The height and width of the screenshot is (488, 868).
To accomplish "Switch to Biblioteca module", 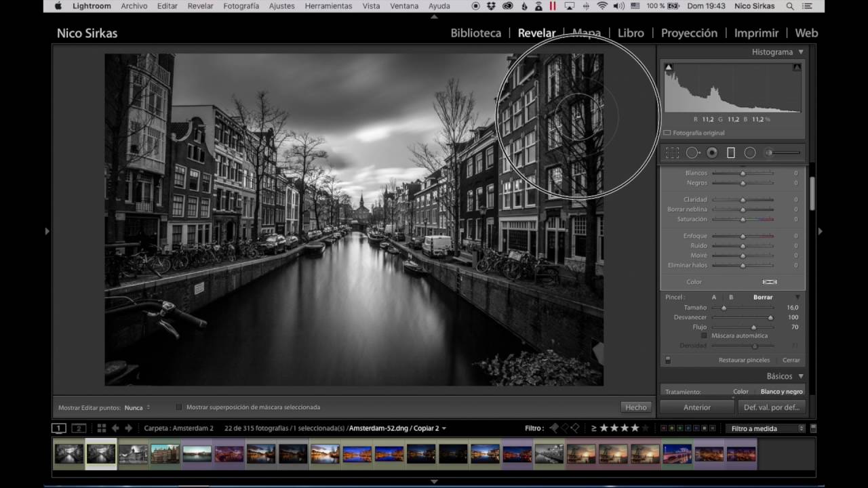I will tap(476, 33).
